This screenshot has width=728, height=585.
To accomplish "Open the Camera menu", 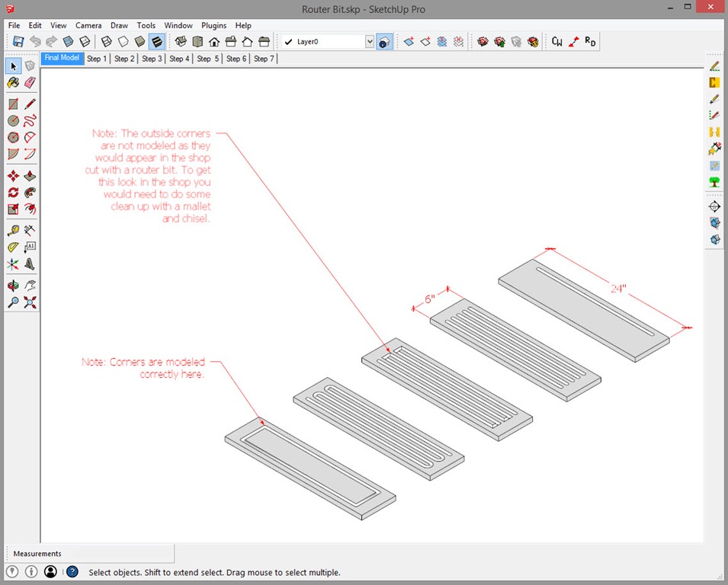I will click(x=88, y=25).
